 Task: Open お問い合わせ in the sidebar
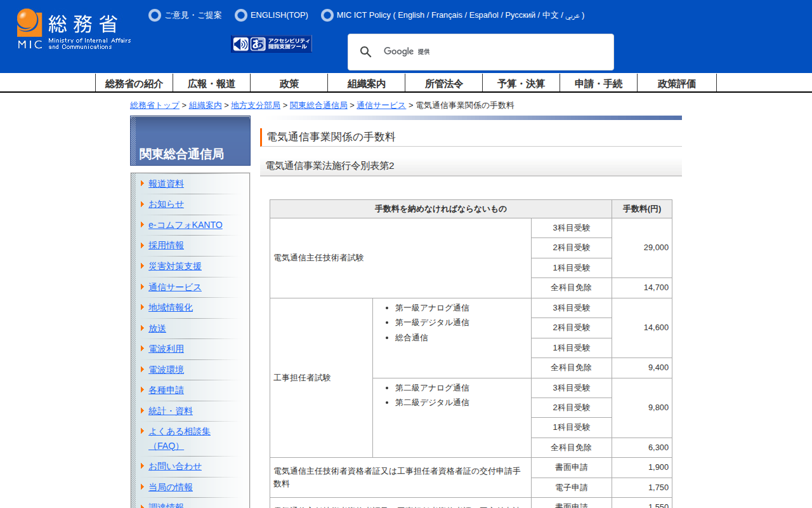pyautogui.click(x=175, y=466)
